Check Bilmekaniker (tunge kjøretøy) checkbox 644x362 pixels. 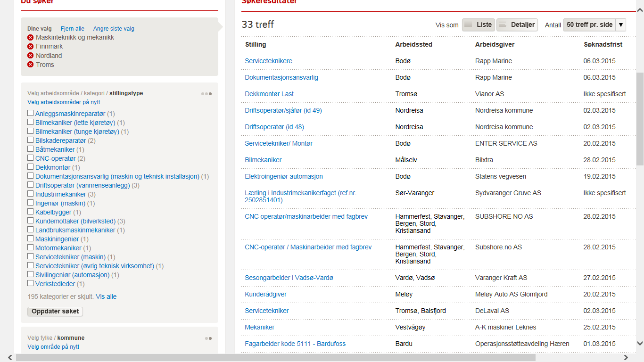click(31, 131)
